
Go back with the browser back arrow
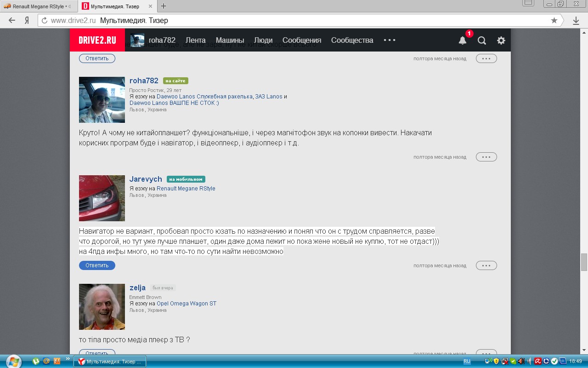point(12,20)
